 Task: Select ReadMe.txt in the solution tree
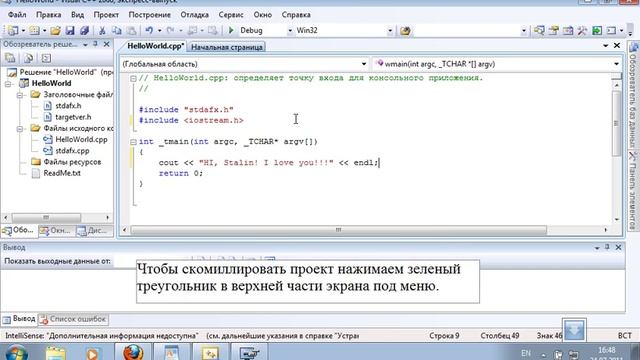point(62,173)
